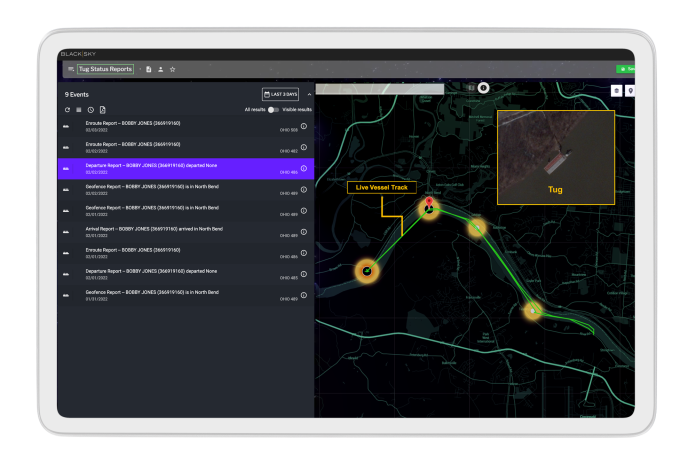Export events with the document icon
696x464 pixels.
[102, 109]
